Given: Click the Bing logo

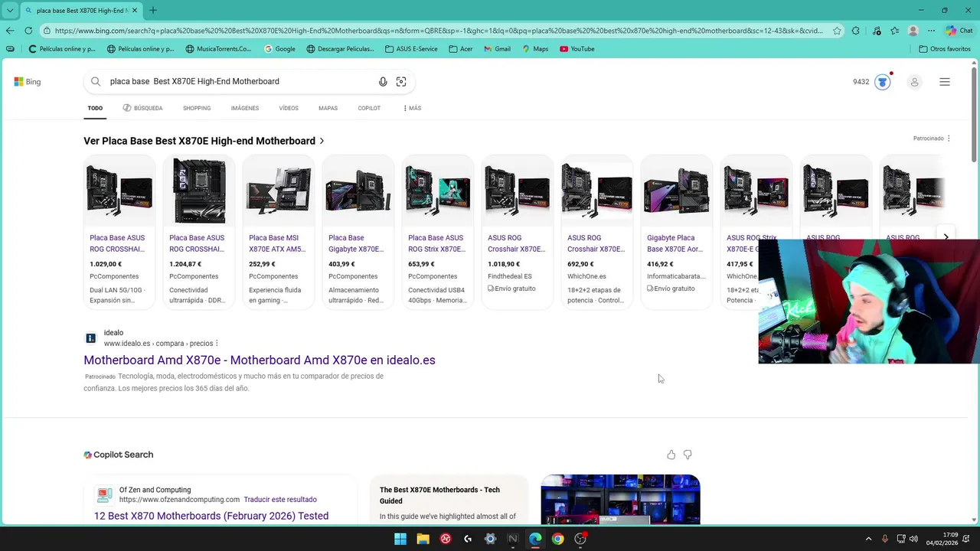Looking at the screenshot, I should [x=27, y=82].
